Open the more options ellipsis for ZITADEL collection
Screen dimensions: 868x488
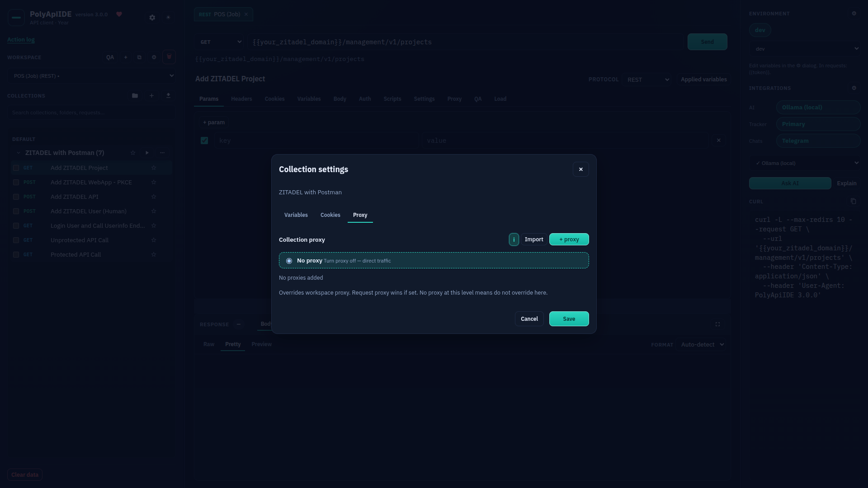click(x=162, y=153)
